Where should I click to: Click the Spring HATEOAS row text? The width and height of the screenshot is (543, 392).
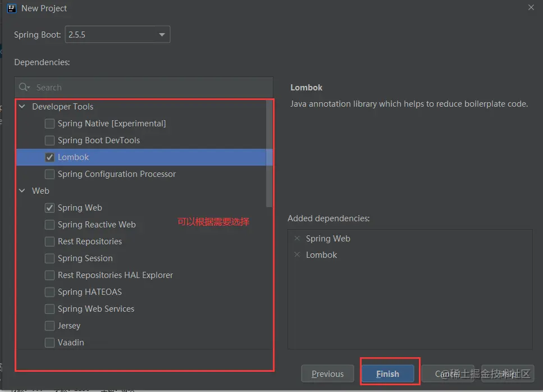pos(90,292)
